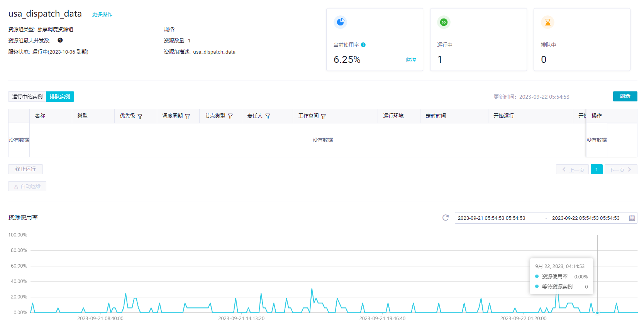This screenshot has height=327, width=644.
Task: Open the 监控 link
Action: (411, 60)
